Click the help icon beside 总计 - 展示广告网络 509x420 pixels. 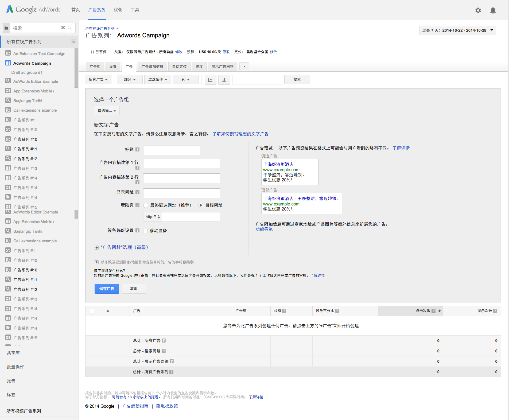pyautogui.click(x=172, y=361)
